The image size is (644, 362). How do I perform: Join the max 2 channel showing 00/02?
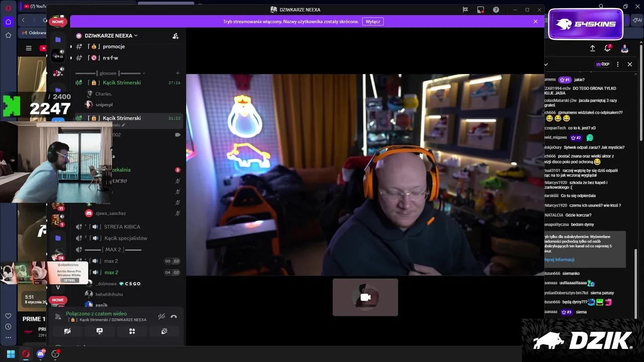pyautogui.click(x=111, y=261)
